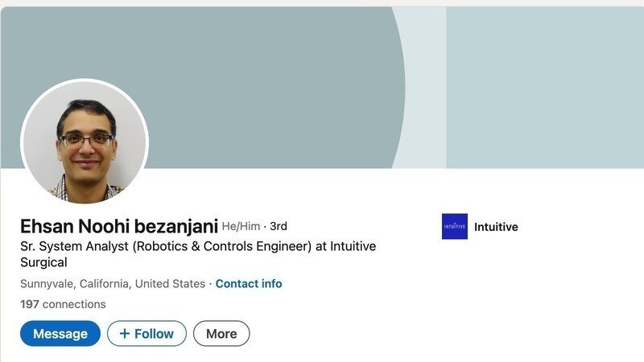Open Ehsan's circular profile photo
The width and height of the screenshot is (644, 362).
click(x=85, y=142)
